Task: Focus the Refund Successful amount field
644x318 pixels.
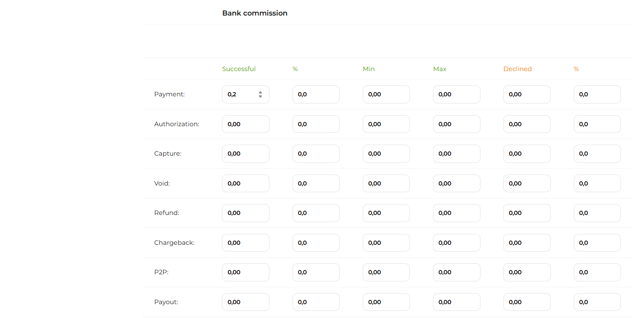Action: (245, 213)
